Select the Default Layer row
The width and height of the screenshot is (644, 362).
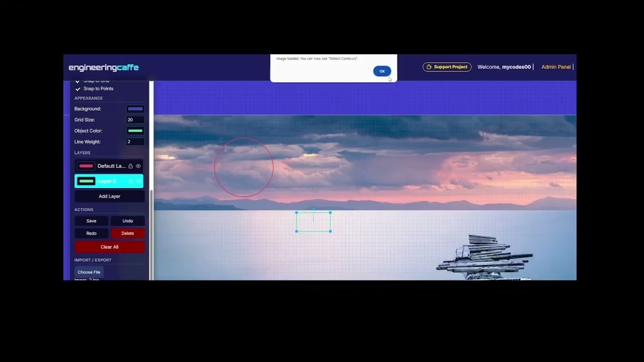pos(109,166)
